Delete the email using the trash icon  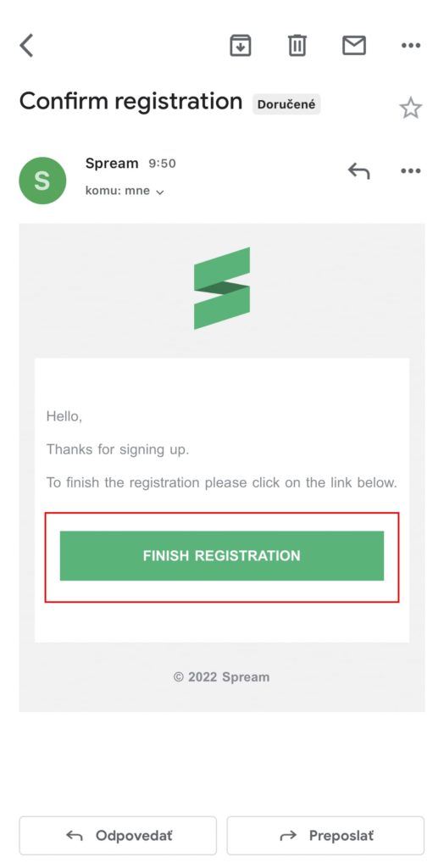[x=297, y=46]
